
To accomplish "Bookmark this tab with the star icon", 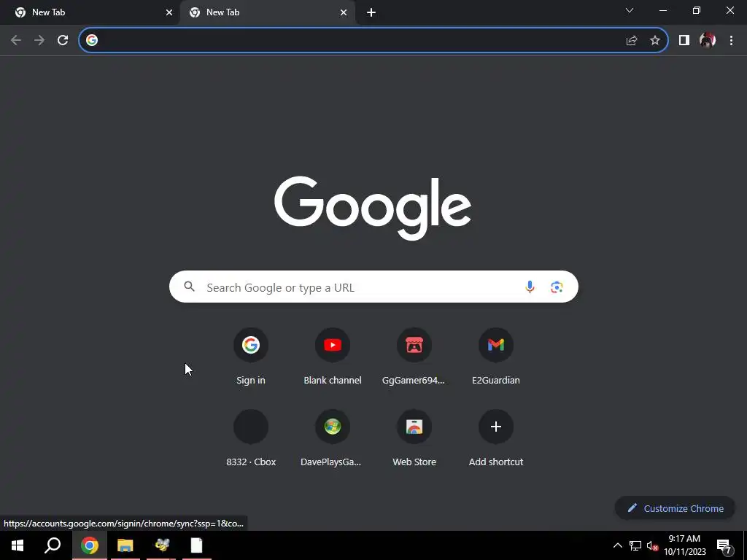I will click(655, 41).
